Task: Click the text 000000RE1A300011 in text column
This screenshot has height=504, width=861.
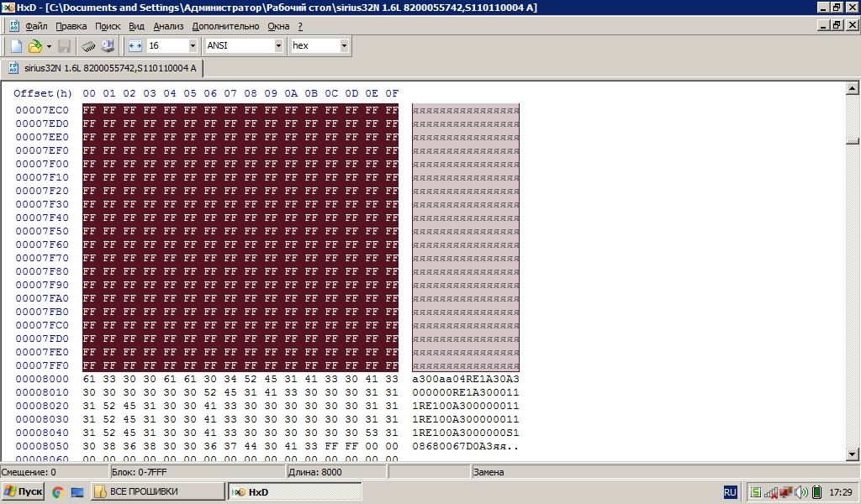Action: [466, 392]
